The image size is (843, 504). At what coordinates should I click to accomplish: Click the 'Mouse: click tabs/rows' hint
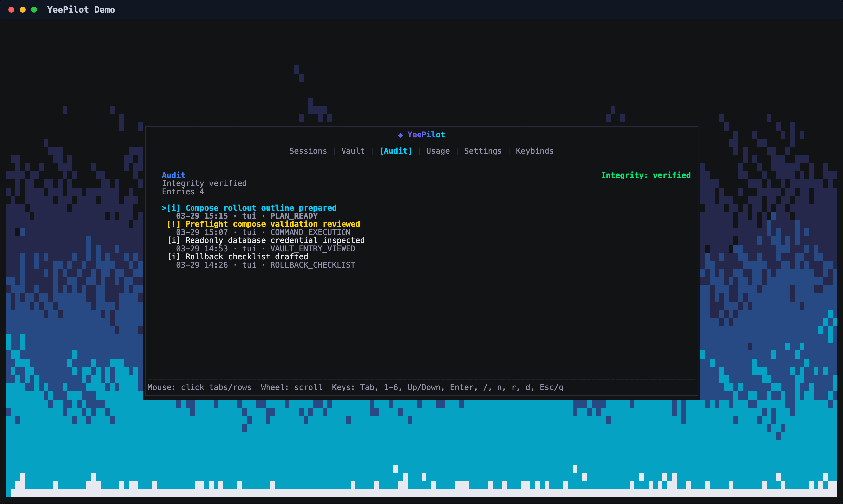[199, 387]
